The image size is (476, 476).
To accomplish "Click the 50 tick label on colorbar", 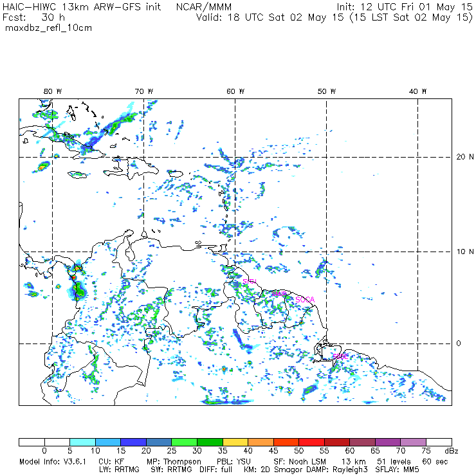I will [298, 451].
